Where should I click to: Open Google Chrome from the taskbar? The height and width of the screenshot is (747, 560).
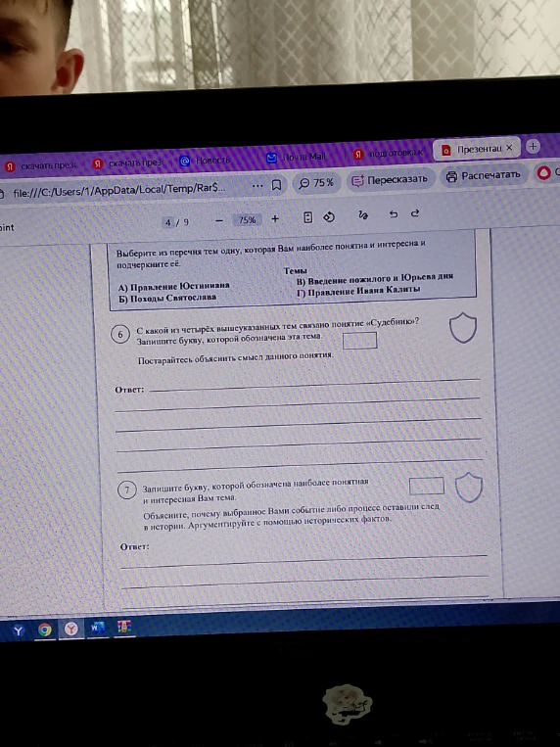[x=45, y=630]
